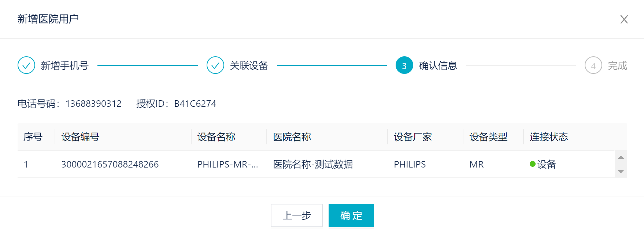Select the step 3 circle for 确认信息
Image resolution: width=644 pixels, height=233 pixels.
(x=404, y=65)
